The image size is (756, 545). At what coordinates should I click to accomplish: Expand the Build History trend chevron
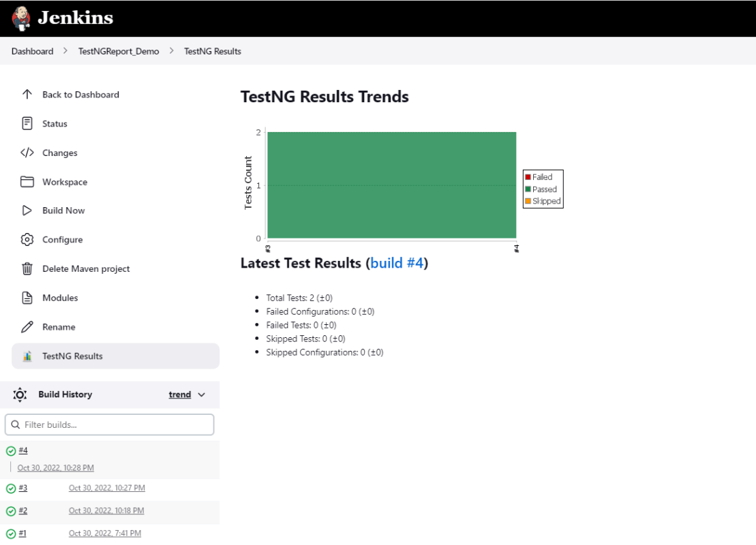tap(201, 394)
